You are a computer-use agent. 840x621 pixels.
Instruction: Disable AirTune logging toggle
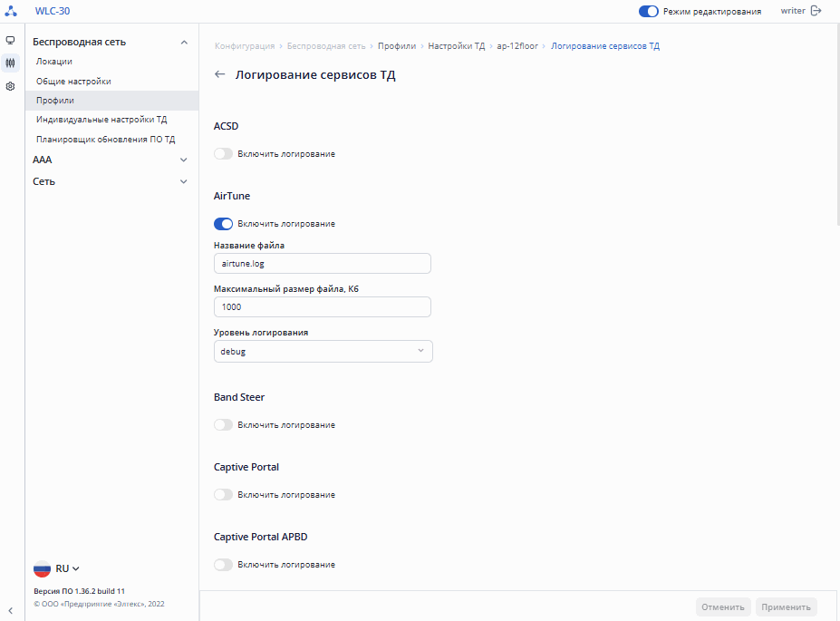point(223,224)
